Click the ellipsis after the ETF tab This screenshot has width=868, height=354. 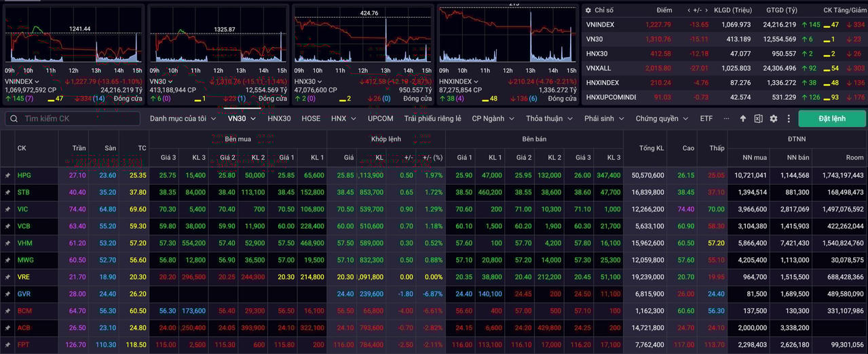727,118
